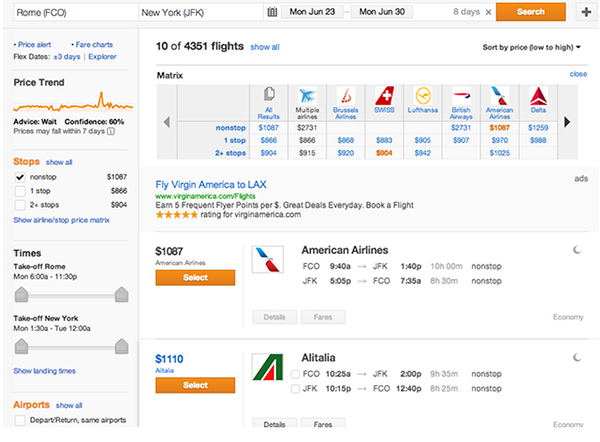The width and height of the screenshot is (600, 442).
Task: Check the 1 stop filter
Action: (x=20, y=191)
